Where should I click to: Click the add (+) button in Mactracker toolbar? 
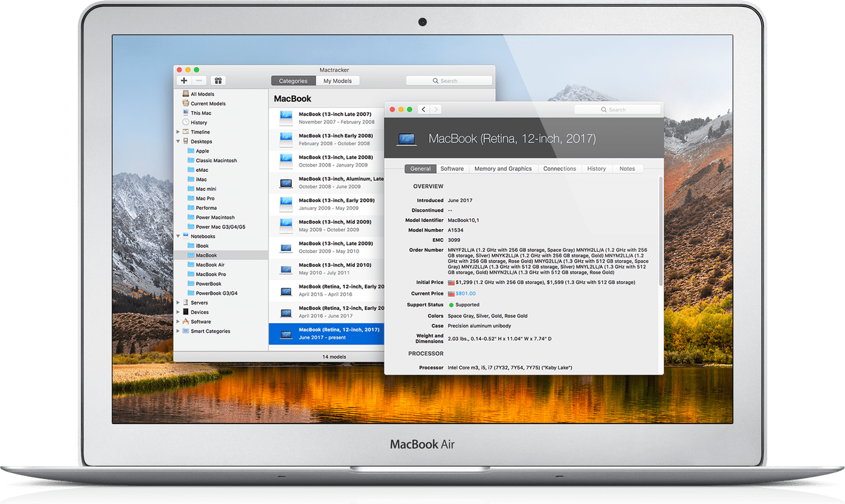pos(184,80)
